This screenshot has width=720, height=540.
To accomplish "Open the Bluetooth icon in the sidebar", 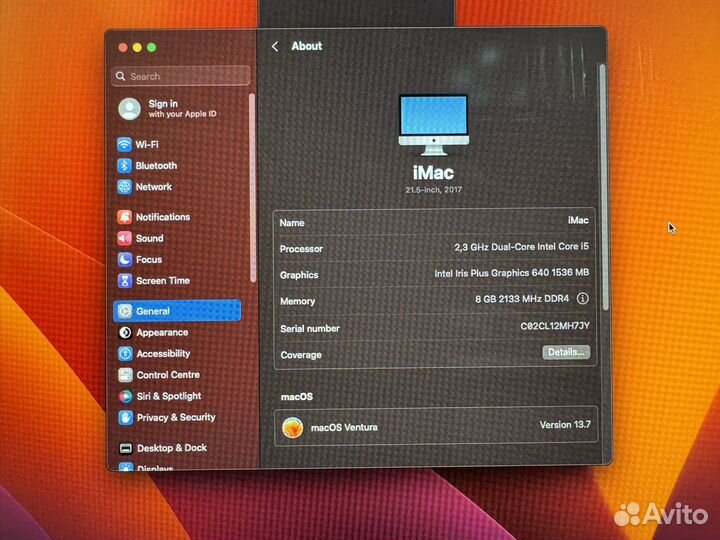I will click(124, 165).
